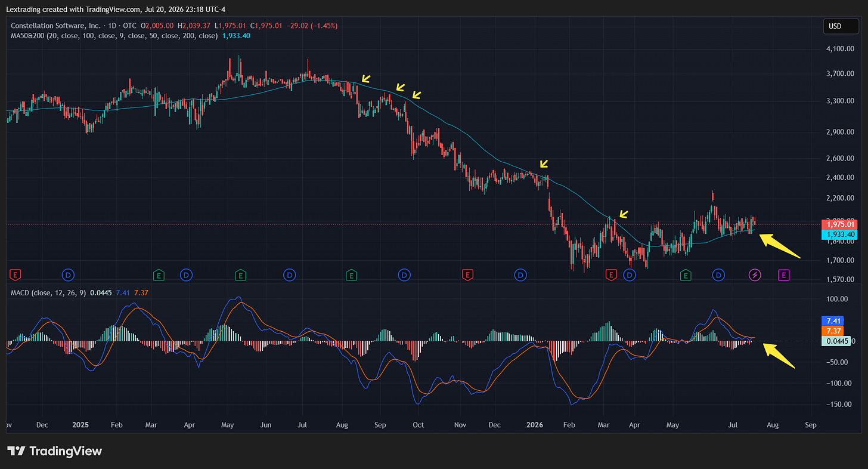Select the dividend marker in late March 2026

tap(630, 275)
